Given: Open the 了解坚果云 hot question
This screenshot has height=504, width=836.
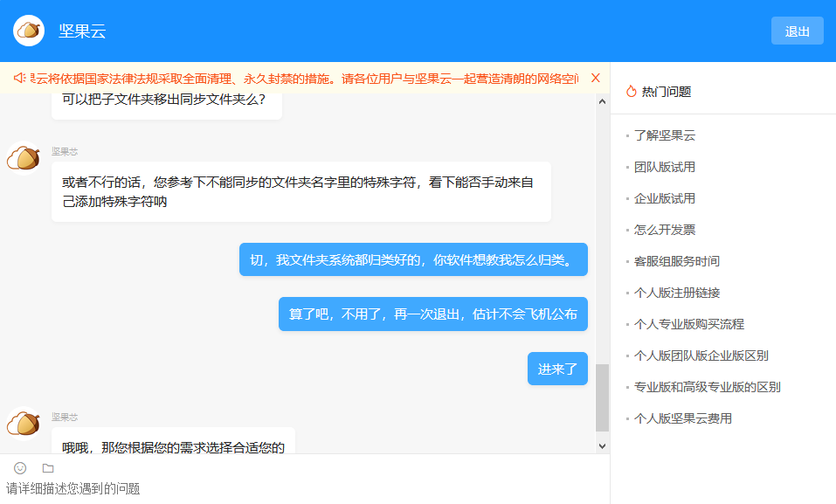Looking at the screenshot, I should coord(664,135).
